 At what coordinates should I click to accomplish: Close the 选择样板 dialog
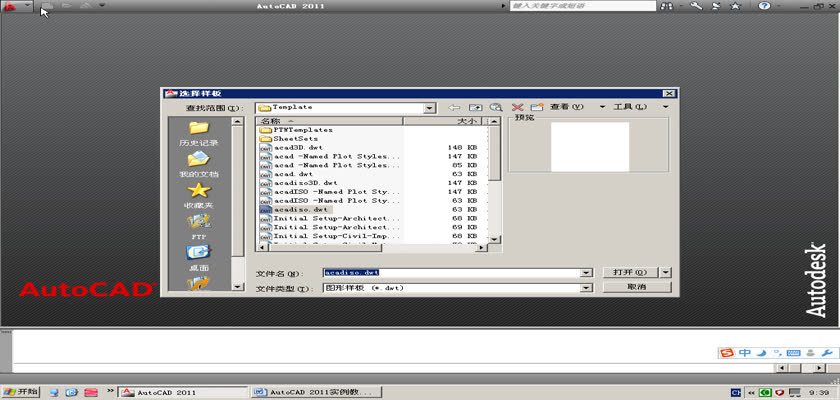pyautogui.click(x=668, y=94)
